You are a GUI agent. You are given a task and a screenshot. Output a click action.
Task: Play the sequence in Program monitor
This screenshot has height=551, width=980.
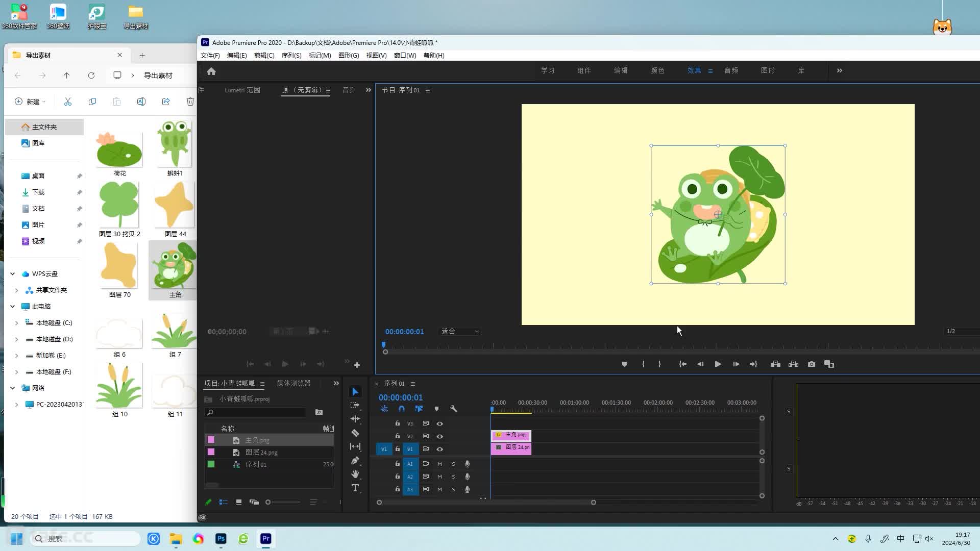718,364
